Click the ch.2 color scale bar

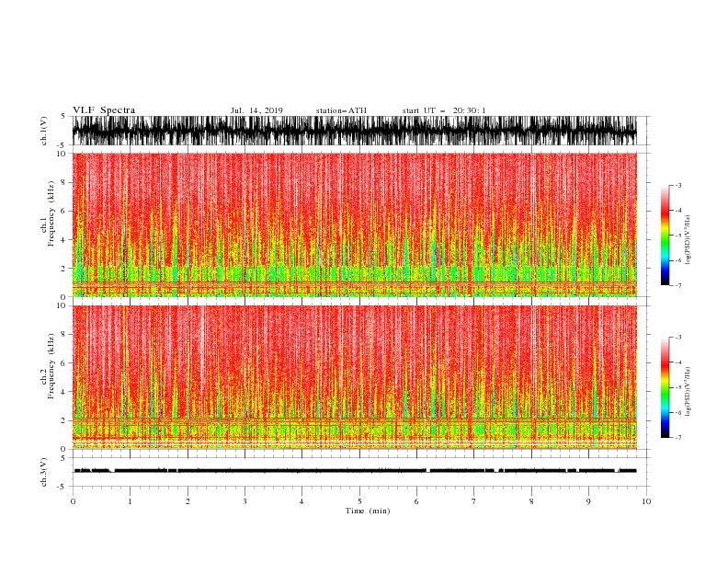pyautogui.click(x=665, y=387)
